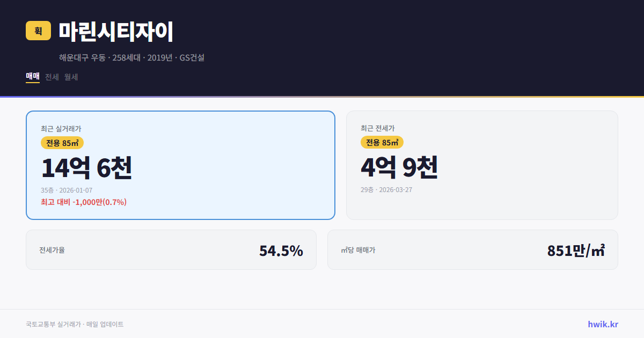644x338 pixels.
Task: Open the hwik.kr link
Action: coord(602,324)
